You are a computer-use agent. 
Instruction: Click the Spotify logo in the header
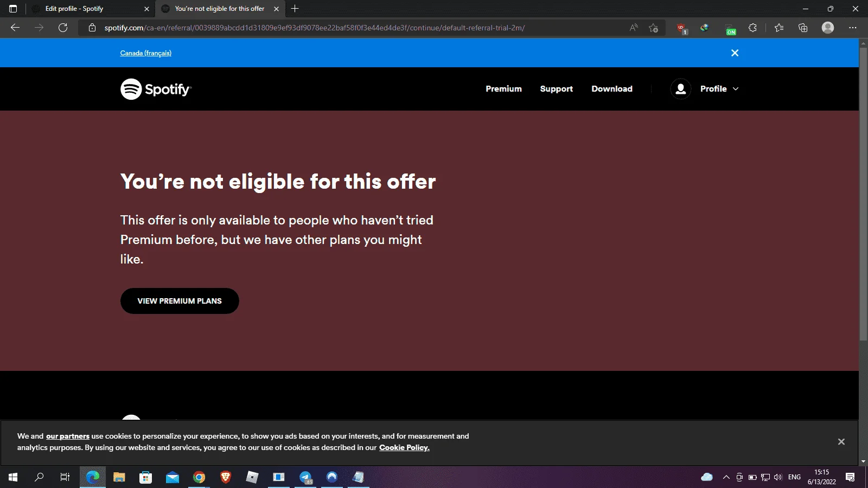(156, 89)
